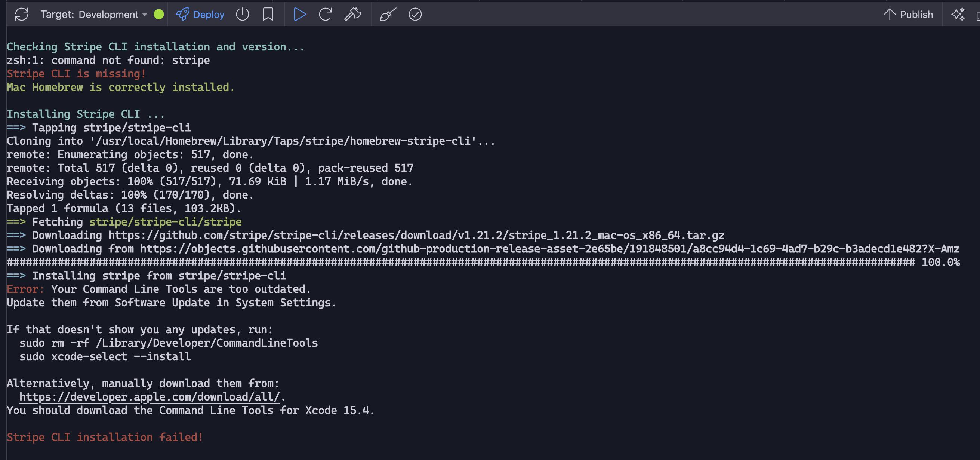Click 'Resolving deltas: 100%' line
980x460 pixels.
point(130,195)
